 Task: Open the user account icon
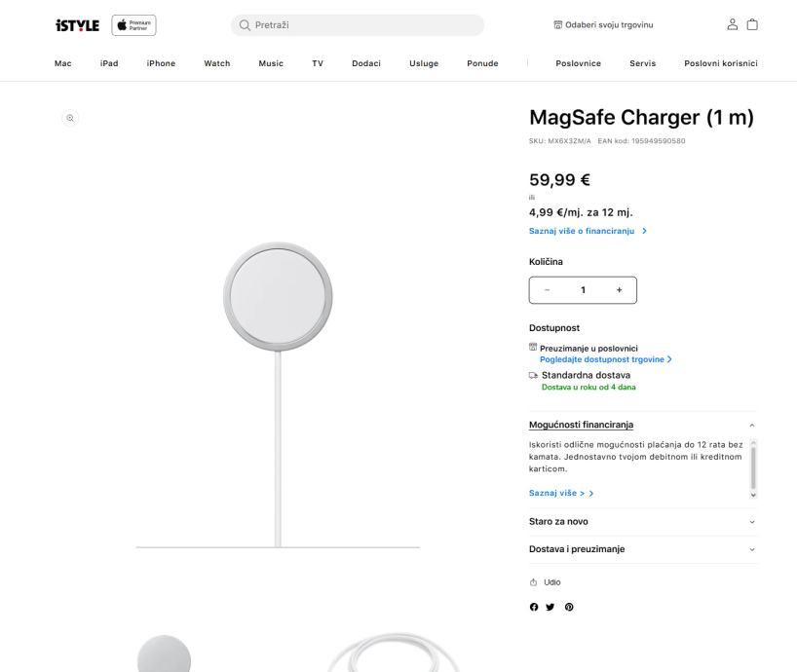pyautogui.click(x=732, y=24)
